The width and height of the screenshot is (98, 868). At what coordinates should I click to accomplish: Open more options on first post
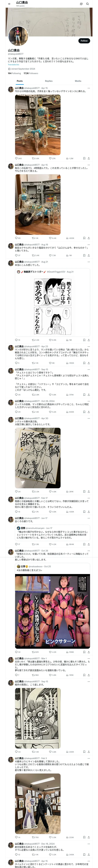(89, 88)
